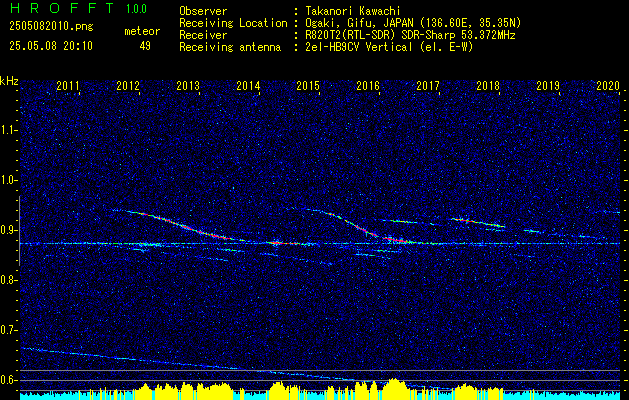Screen dimensions: 629x400
Task: Select the filename 2505082010.png
Action: pos(51,27)
